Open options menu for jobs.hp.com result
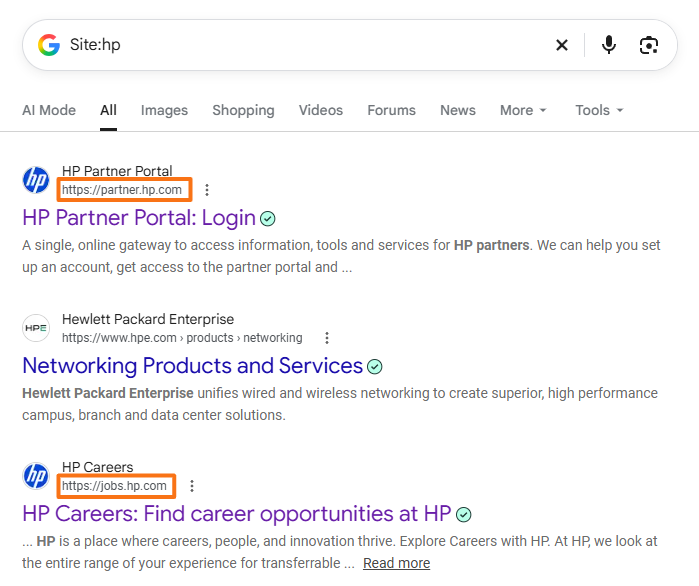 click(192, 486)
